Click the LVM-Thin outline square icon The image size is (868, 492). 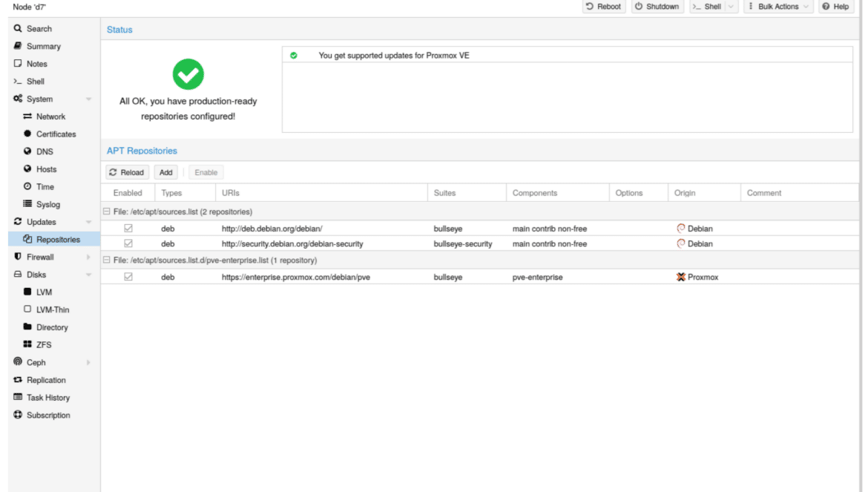click(x=27, y=309)
